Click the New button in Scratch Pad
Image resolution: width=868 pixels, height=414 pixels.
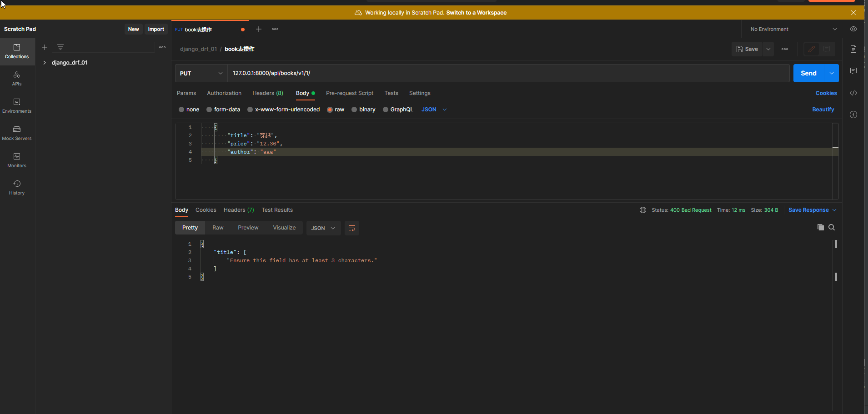tap(134, 29)
